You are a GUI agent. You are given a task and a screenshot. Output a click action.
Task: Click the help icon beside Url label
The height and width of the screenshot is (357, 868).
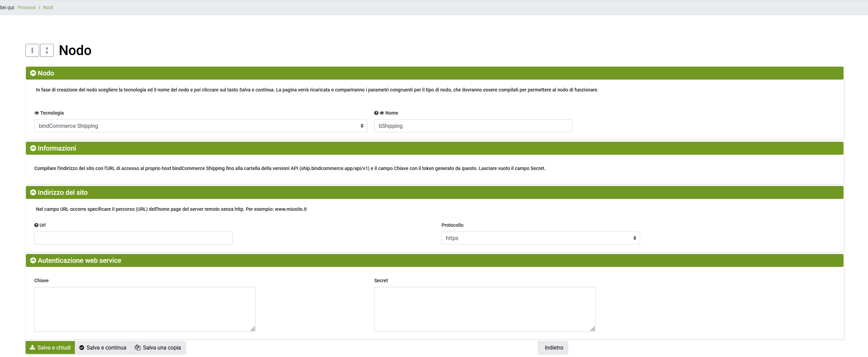pyautogui.click(x=36, y=225)
